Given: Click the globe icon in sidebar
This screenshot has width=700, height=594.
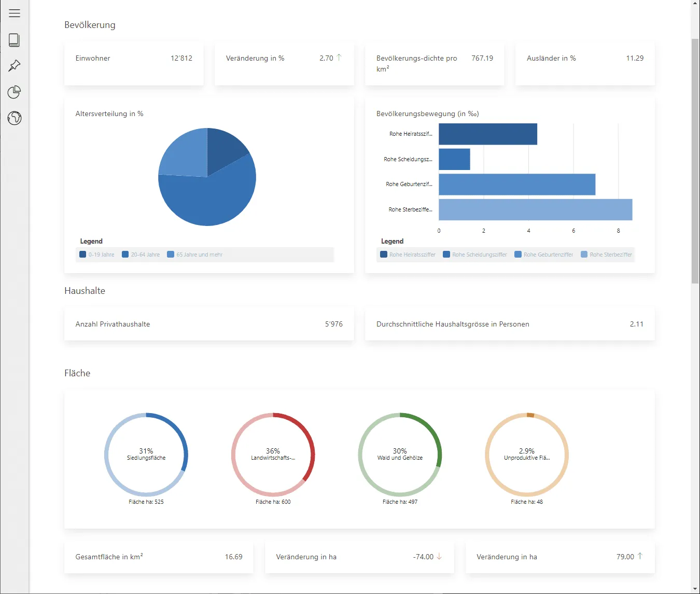Looking at the screenshot, I should tap(15, 118).
